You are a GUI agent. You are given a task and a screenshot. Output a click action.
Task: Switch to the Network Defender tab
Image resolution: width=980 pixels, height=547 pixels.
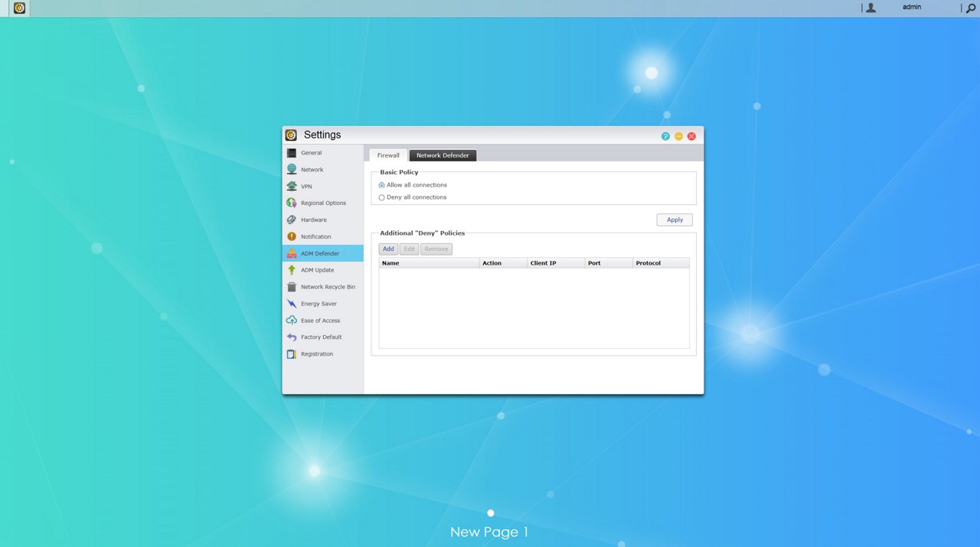[x=443, y=155]
